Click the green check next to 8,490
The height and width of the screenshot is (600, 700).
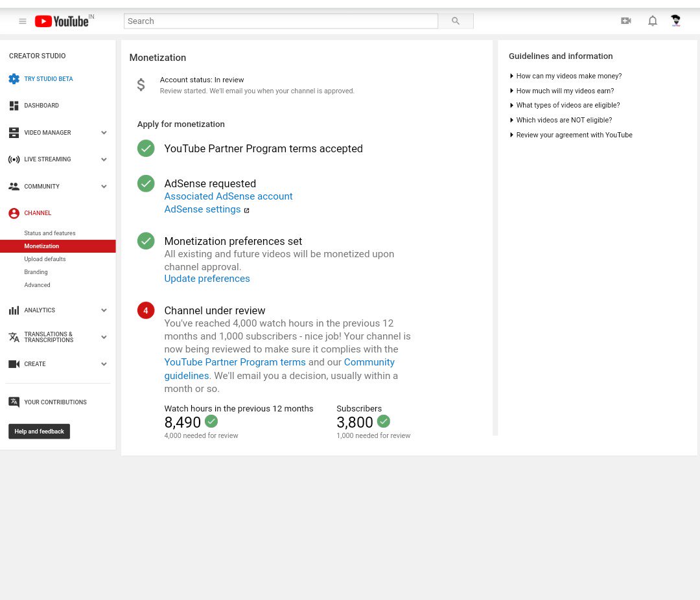click(211, 421)
